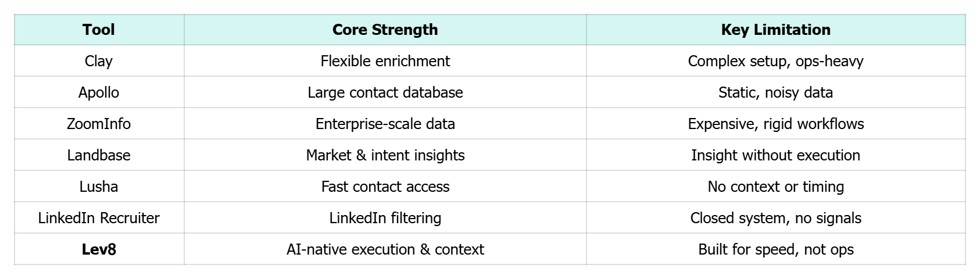
Task: Select the Clay tool cell
Action: click(x=99, y=61)
